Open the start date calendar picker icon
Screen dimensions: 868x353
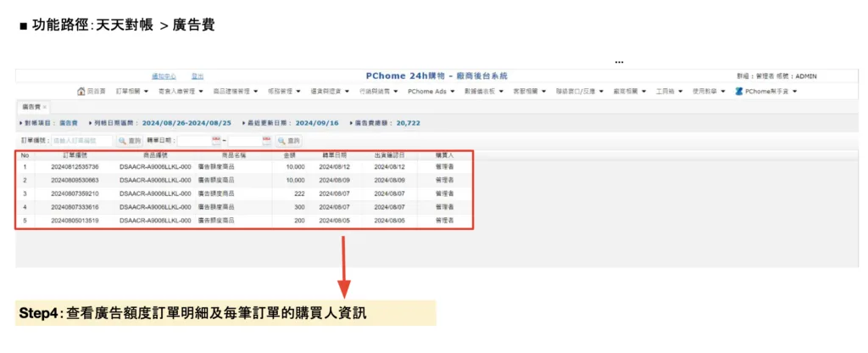click(216, 140)
